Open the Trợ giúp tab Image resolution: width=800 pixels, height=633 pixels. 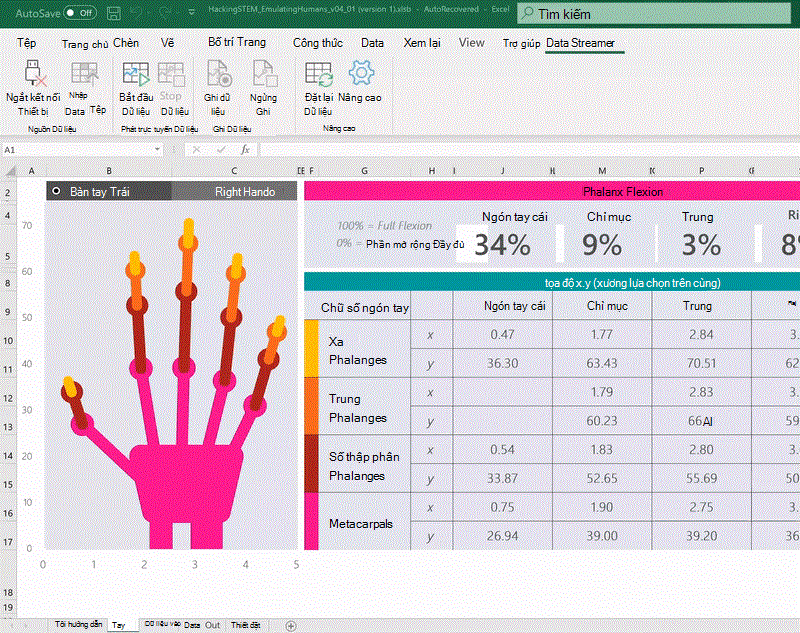521,43
